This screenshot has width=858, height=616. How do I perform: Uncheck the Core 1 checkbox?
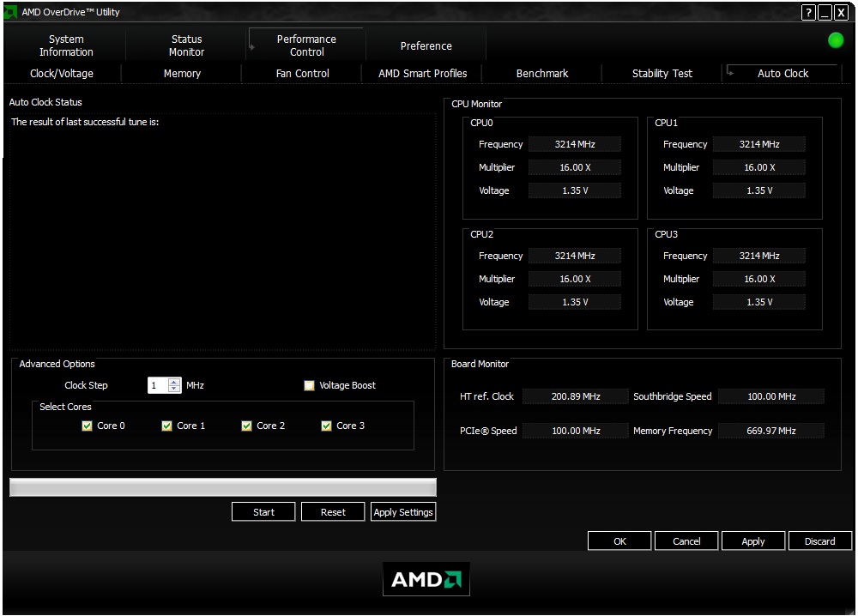[x=167, y=426]
